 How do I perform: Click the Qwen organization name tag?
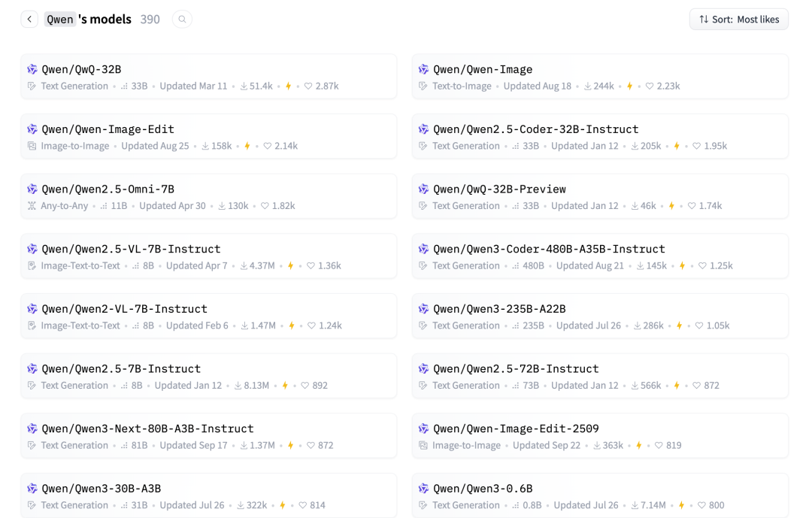click(60, 19)
